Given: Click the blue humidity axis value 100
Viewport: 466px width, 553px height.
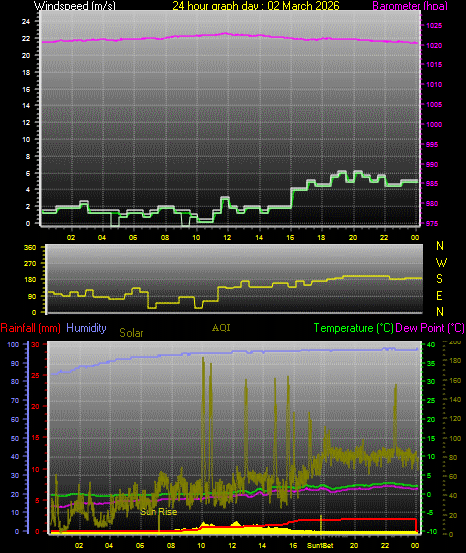Looking at the screenshot, I should [13, 345].
